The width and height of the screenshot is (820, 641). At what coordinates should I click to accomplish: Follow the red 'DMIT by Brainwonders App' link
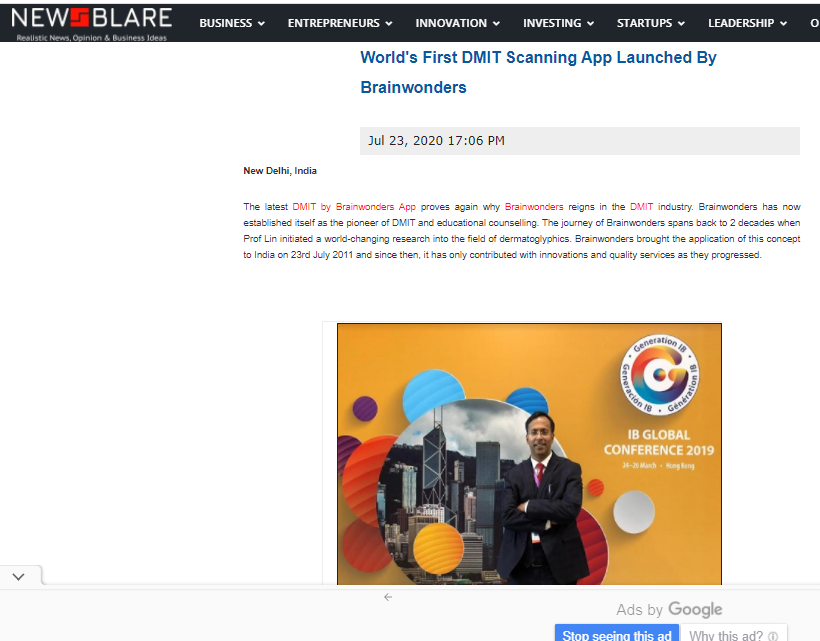click(354, 207)
